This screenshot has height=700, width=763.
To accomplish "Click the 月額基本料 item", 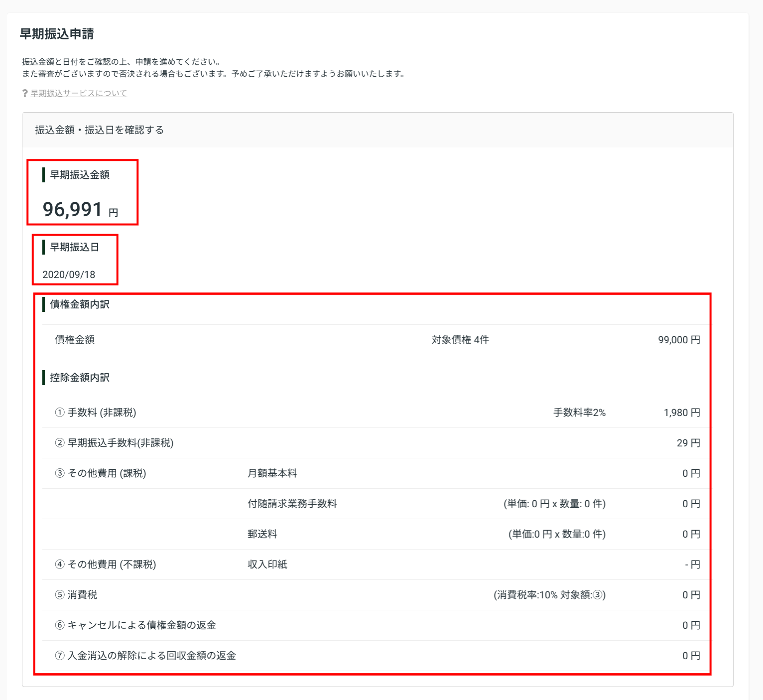I will point(272,473).
